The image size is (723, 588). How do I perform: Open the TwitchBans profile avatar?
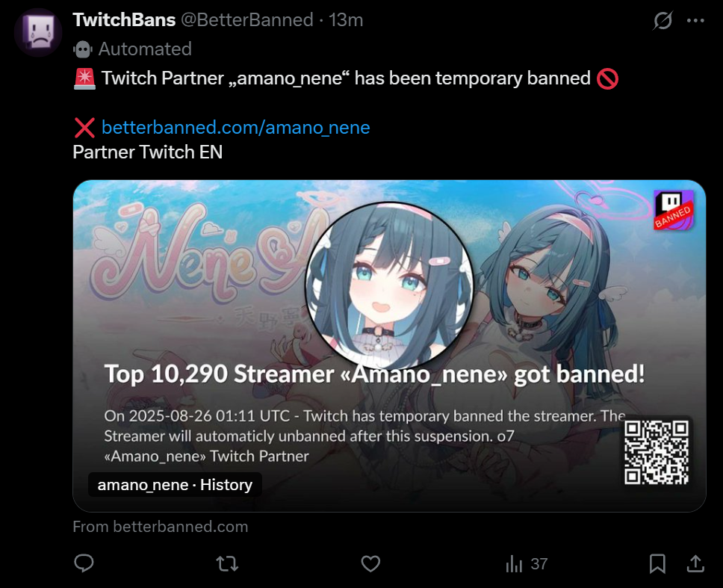(38, 32)
